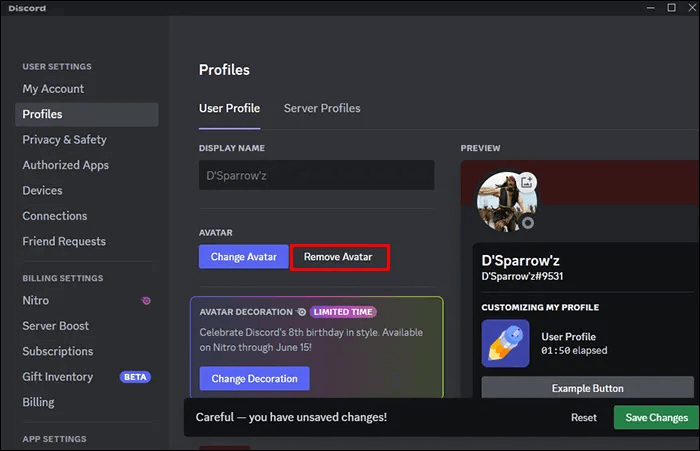
Task: Click the 'USER SETTINGS' sidebar heading
Action: pos(57,67)
